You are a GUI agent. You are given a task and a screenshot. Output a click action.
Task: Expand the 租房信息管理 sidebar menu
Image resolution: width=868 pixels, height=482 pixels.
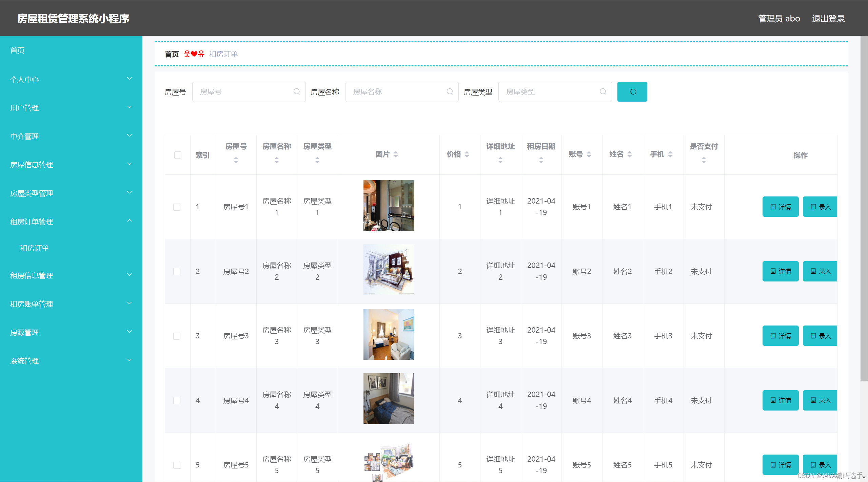point(71,275)
